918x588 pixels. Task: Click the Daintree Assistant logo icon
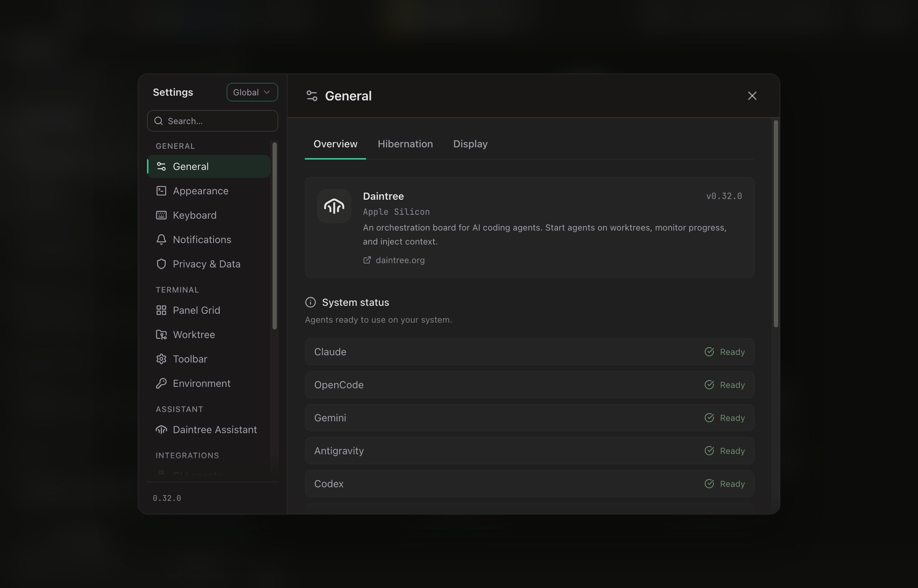[x=161, y=430]
